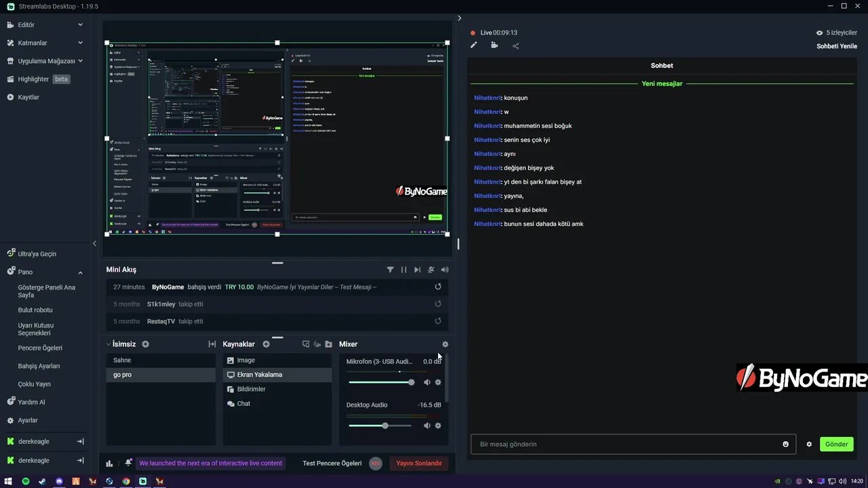The height and width of the screenshot is (488, 868).
Task: Open Bahşiş Ayarları page
Action: 39,366
